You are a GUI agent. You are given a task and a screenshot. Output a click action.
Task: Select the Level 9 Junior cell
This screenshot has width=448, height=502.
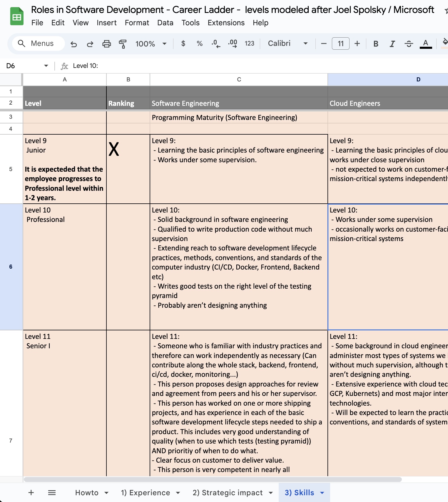coord(65,169)
